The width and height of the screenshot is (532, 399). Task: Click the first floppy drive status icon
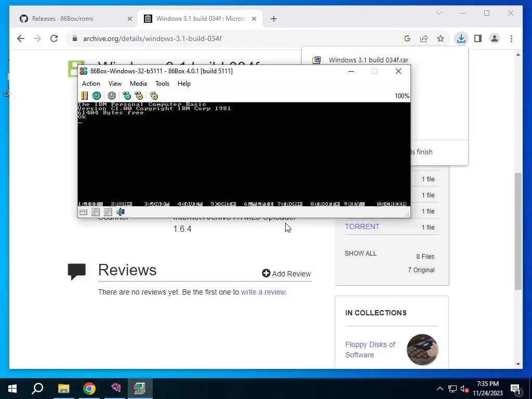pos(96,212)
